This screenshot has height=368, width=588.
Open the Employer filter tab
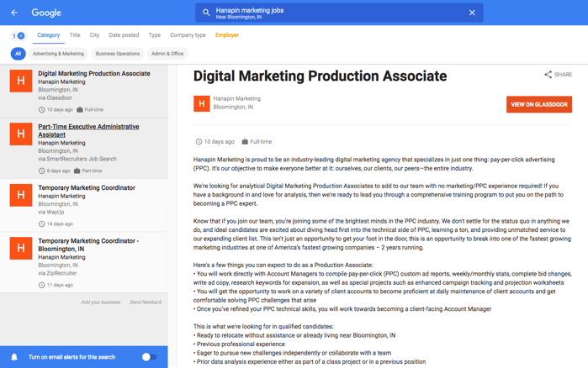[227, 34]
